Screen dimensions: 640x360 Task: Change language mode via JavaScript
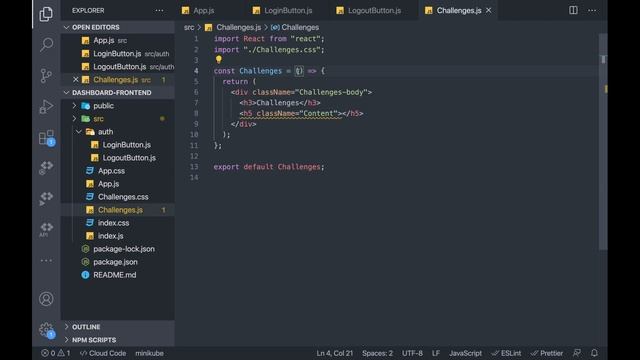(x=465, y=353)
